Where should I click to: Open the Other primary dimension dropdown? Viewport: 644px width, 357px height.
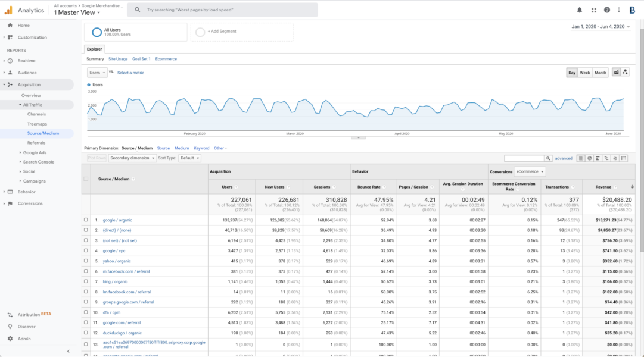point(220,148)
